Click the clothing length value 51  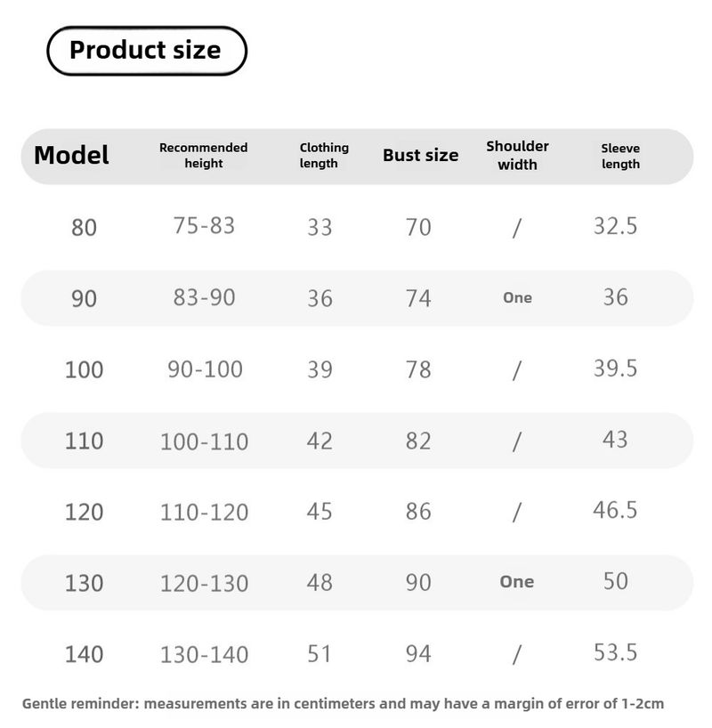point(320,654)
